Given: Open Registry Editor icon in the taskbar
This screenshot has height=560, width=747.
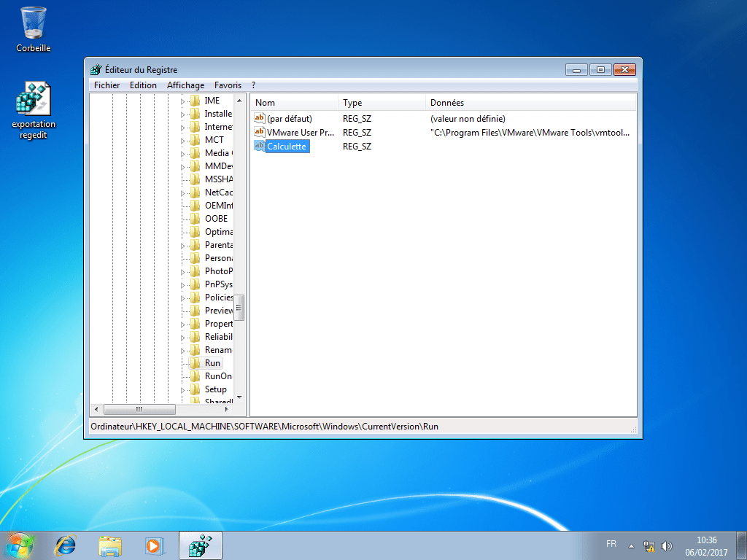Looking at the screenshot, I should (200, 545).
